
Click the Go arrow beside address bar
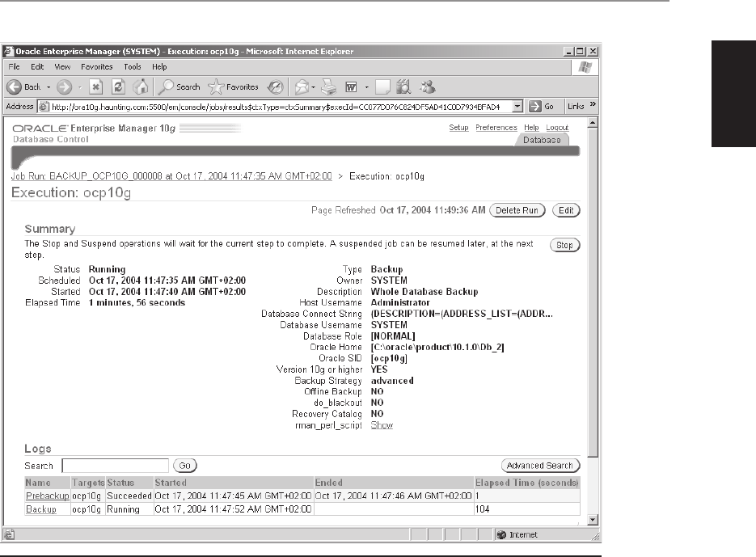[x=534, y=106]
